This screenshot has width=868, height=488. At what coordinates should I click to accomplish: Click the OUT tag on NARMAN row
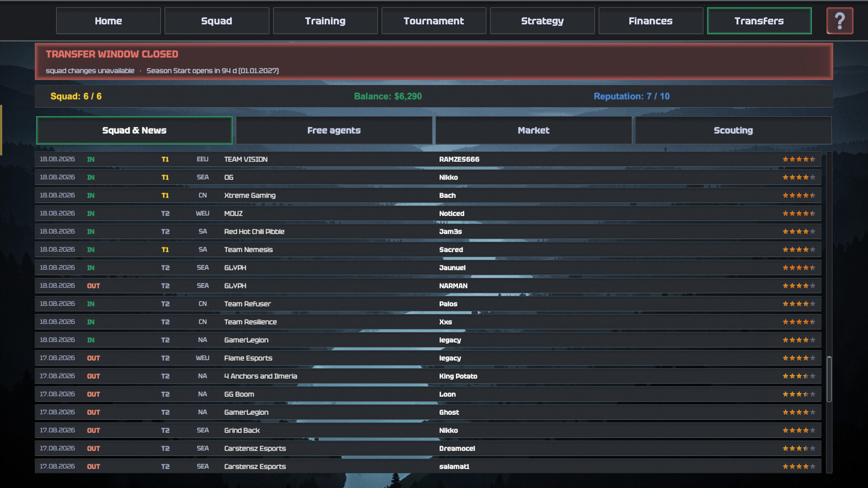tap(94, 286)
